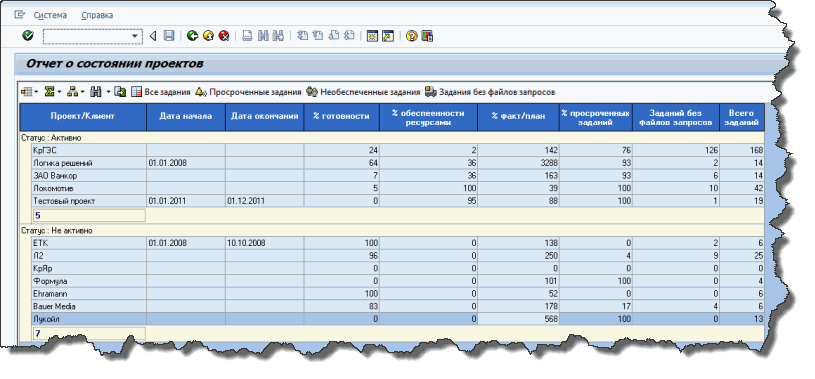Screen dimensions: 815x379
Task: Click the Логика решений project row
Action: pyautogui.click(x=398, y=163)
